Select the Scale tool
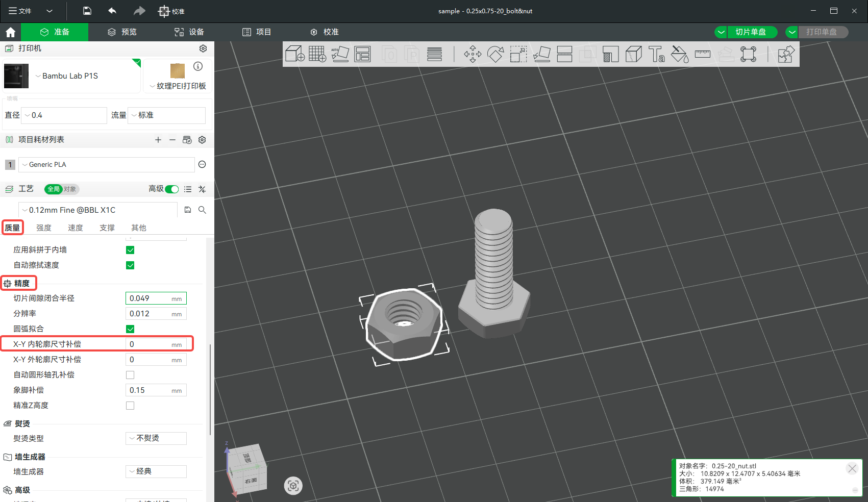Image resolution: width=868 pixels, height=502 pixels. (518, 54)
